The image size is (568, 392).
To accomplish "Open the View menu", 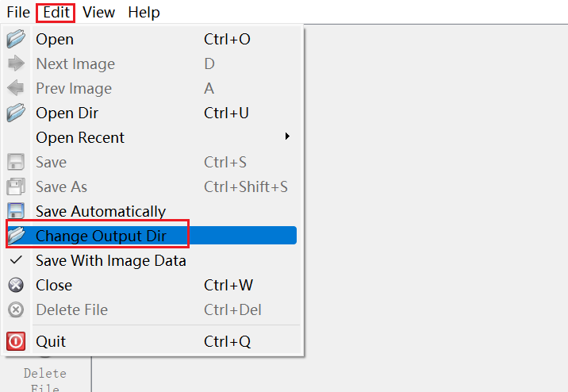I will (98, 12).
